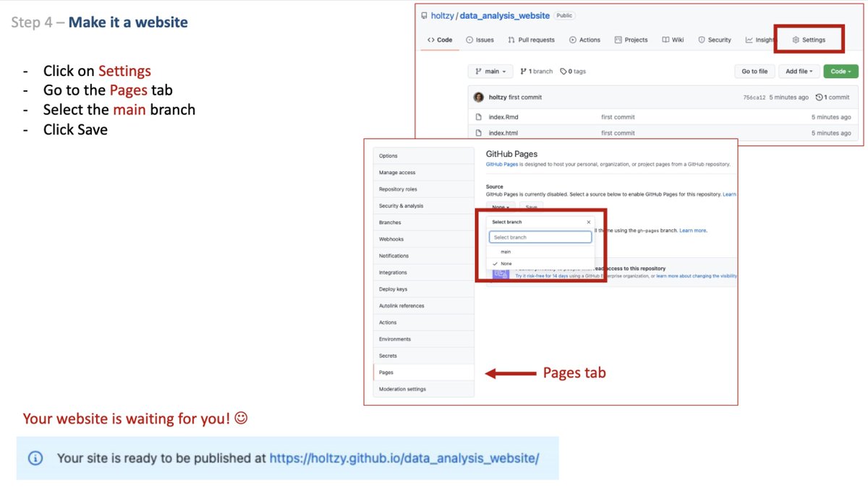Click the Public badge beside the repo name

click(565, 15)
